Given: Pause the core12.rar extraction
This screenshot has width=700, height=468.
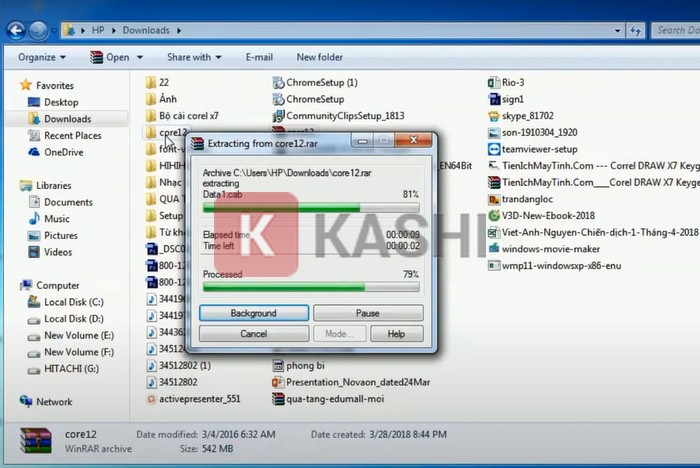Looking at the screenshot, I should coord(367,313).
